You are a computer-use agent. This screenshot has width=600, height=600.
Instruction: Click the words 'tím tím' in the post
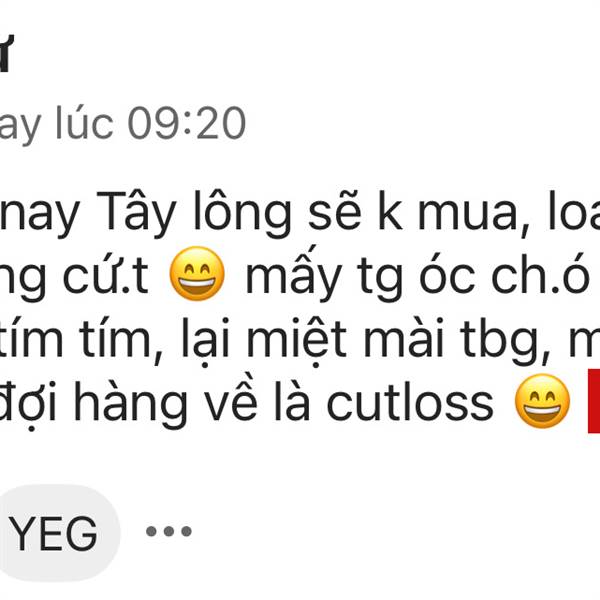pos(78,339)
